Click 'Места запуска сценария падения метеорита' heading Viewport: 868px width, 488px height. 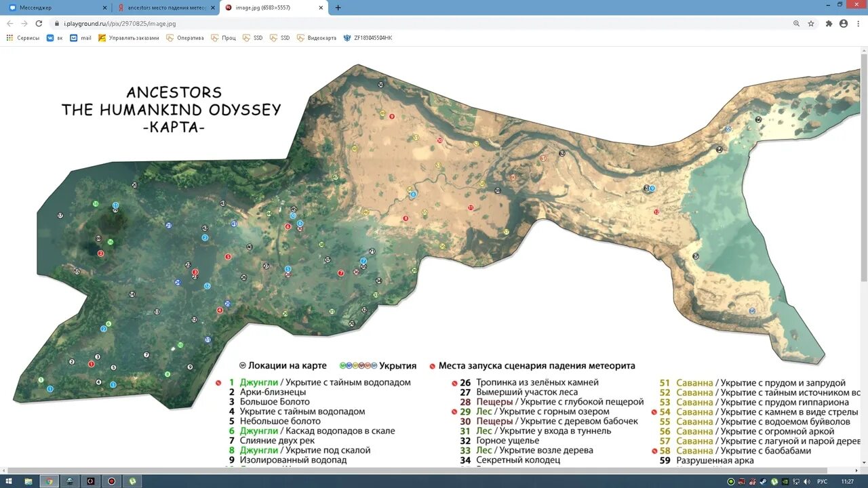click(x=537, y=365)
